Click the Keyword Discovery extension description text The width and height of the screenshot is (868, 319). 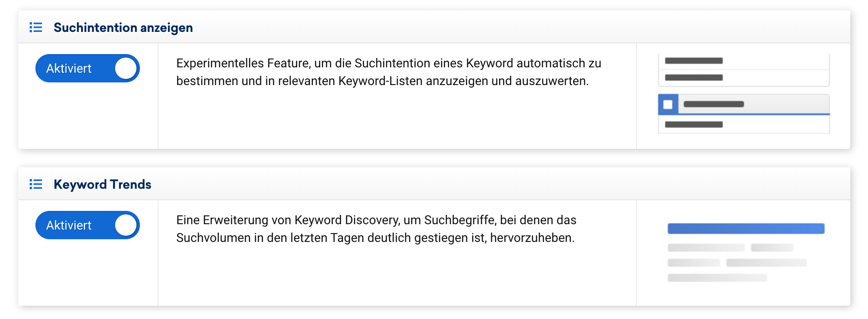coord(376,229)
